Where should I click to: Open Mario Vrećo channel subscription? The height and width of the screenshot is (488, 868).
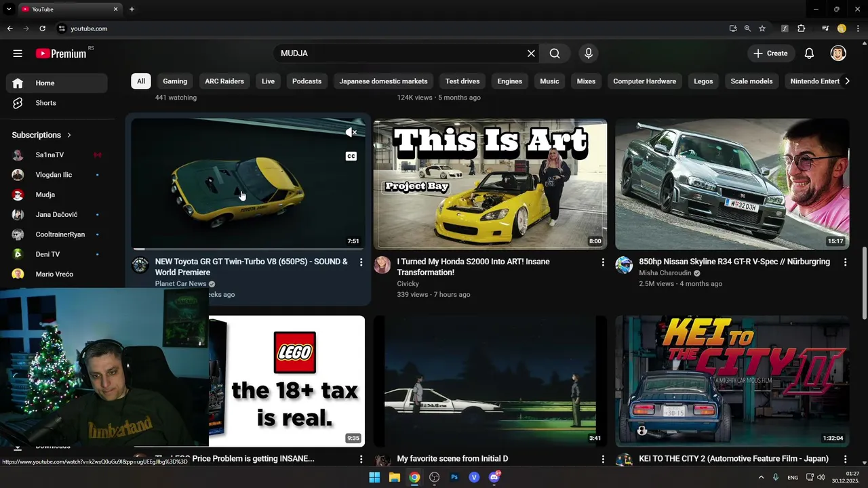point(57,274)
